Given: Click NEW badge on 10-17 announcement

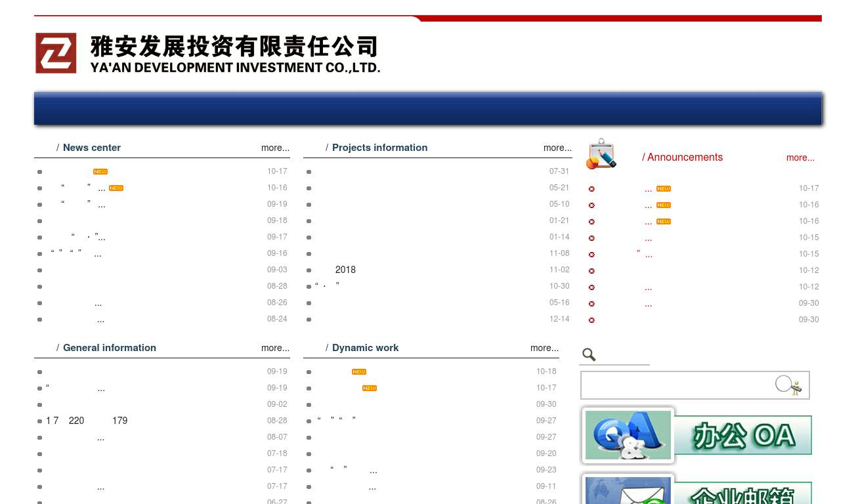Looking at the screenshot, I should (x=664, y=189).
